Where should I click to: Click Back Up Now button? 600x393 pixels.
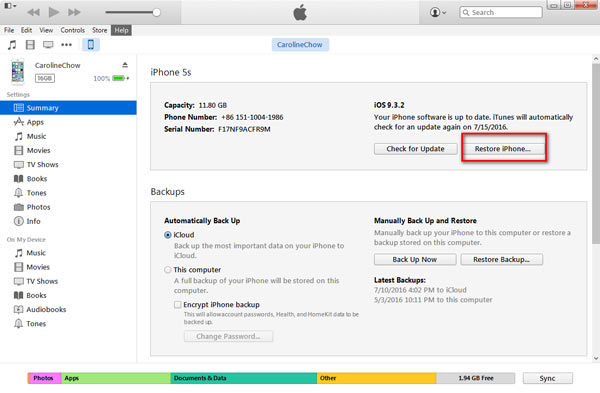click(415, 259)
